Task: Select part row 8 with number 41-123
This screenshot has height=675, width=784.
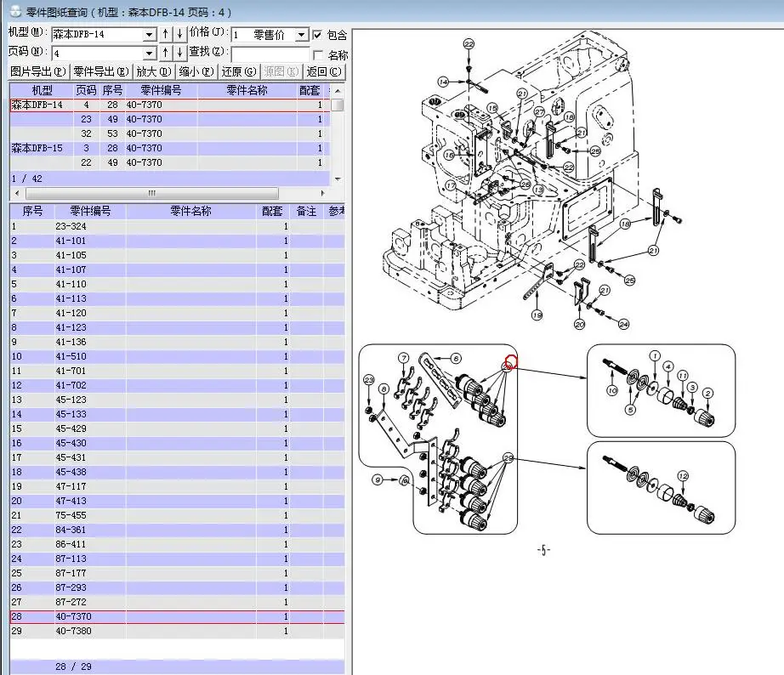Action: (x=177, y=327)
